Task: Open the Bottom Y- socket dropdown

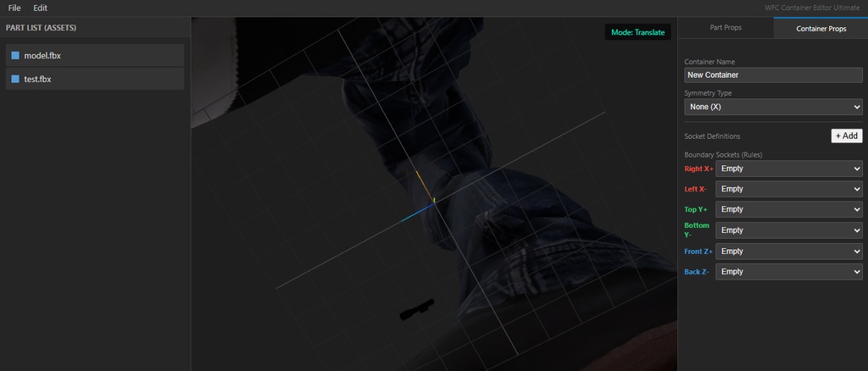Action: tap(789, 230)
